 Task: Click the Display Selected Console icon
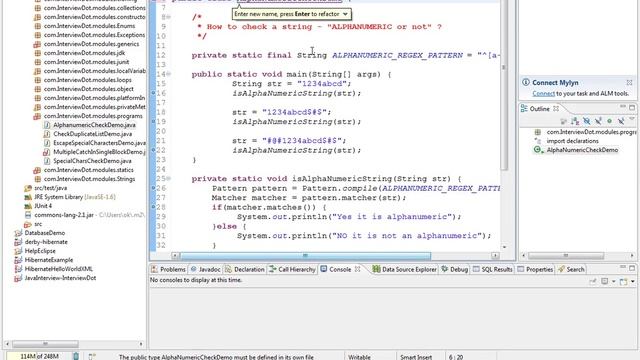pos(604,281)
